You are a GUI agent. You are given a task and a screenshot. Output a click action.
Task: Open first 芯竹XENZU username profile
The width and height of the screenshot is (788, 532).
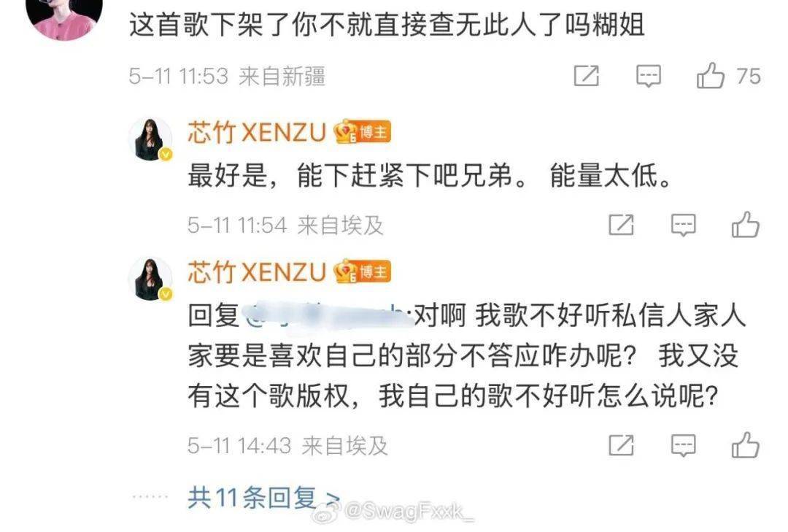pyautogui.click(x=257, y=133)
